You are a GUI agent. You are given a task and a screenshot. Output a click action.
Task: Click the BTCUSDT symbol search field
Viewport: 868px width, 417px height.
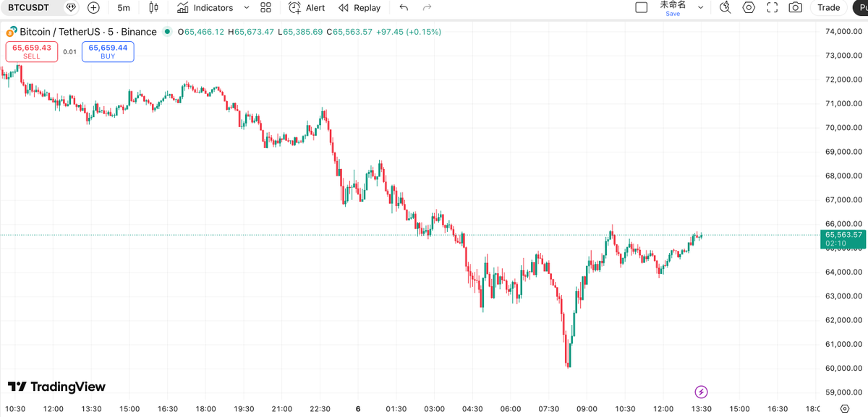pyautogui.click(x=29, y=8)
